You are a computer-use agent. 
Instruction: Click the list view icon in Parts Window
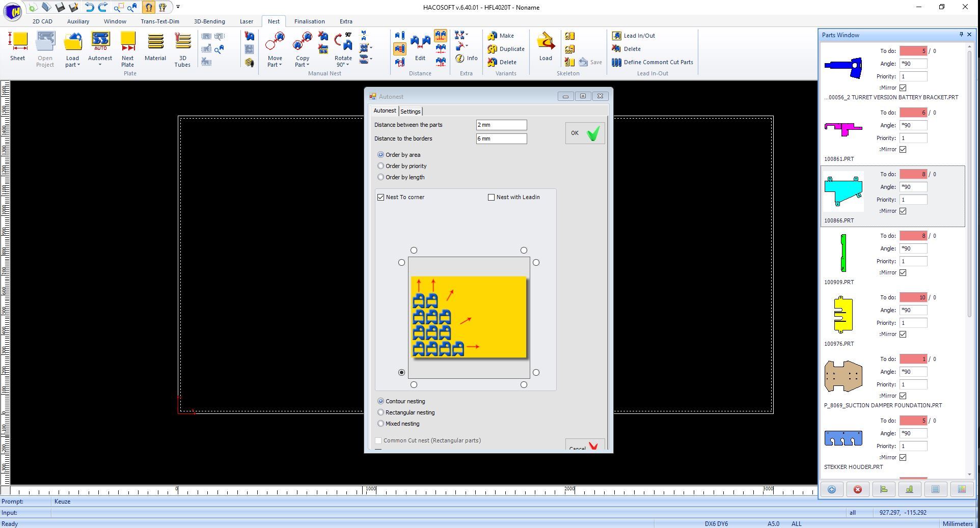click(936, 489)
